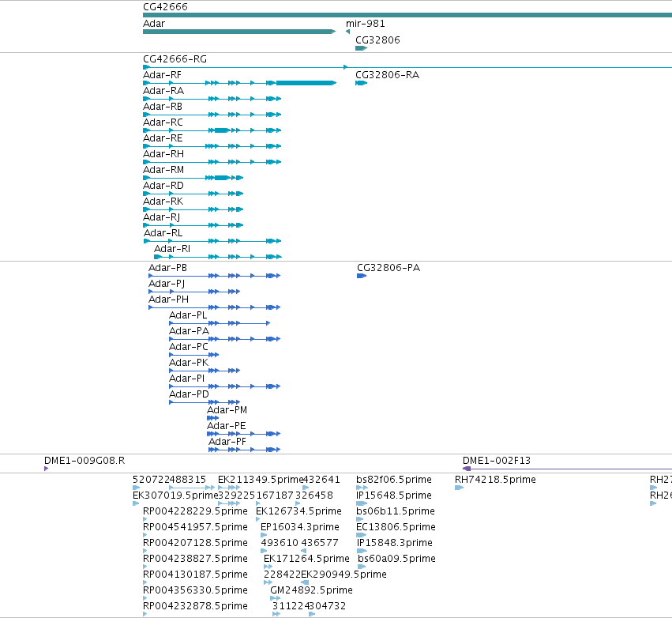Screen dimensions: 672x618
Task: Select the IP15848.3prime EST
Action: coord(394,543)
